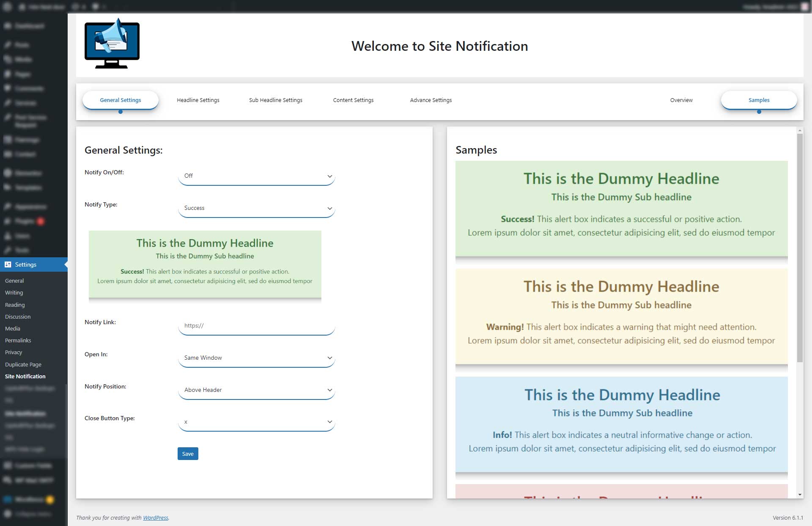Click the Samples panel scrollbar thumb

(799, 248)
